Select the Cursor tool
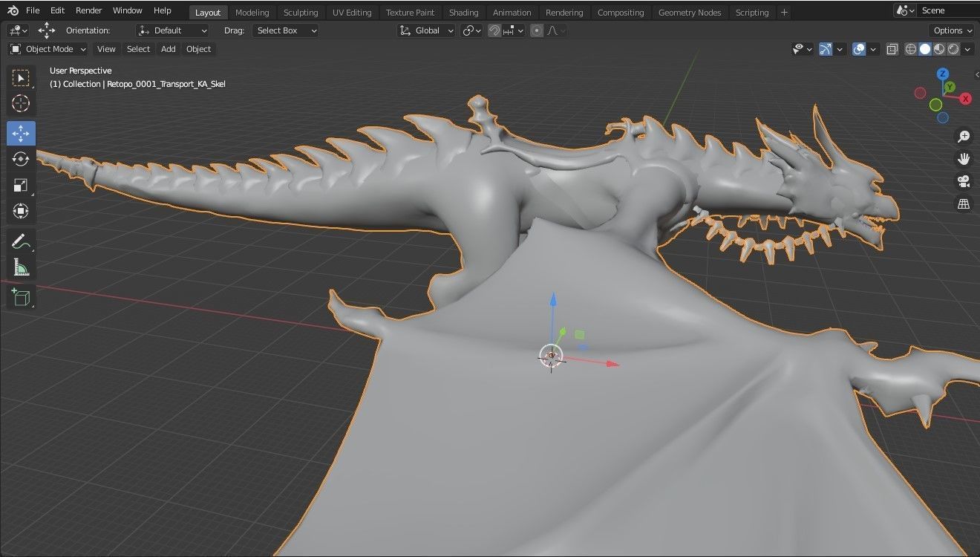Screen dimensions: 980x557 click(21, 104)
